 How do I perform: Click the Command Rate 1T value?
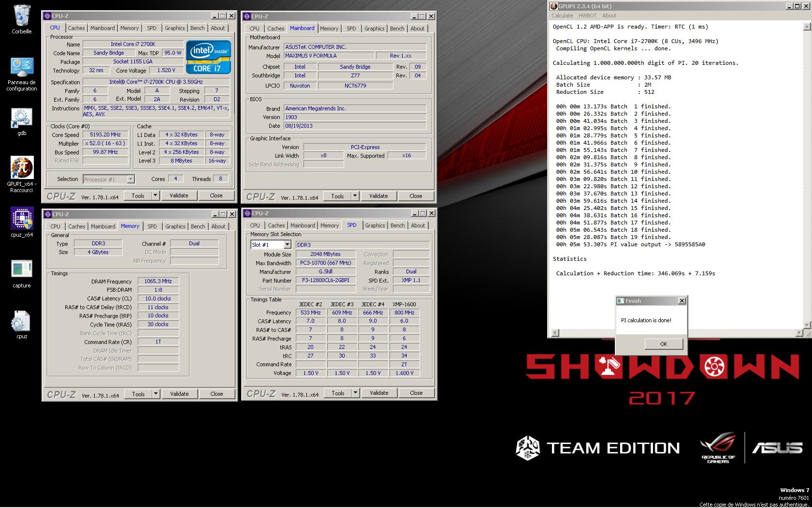click(158, 342)
